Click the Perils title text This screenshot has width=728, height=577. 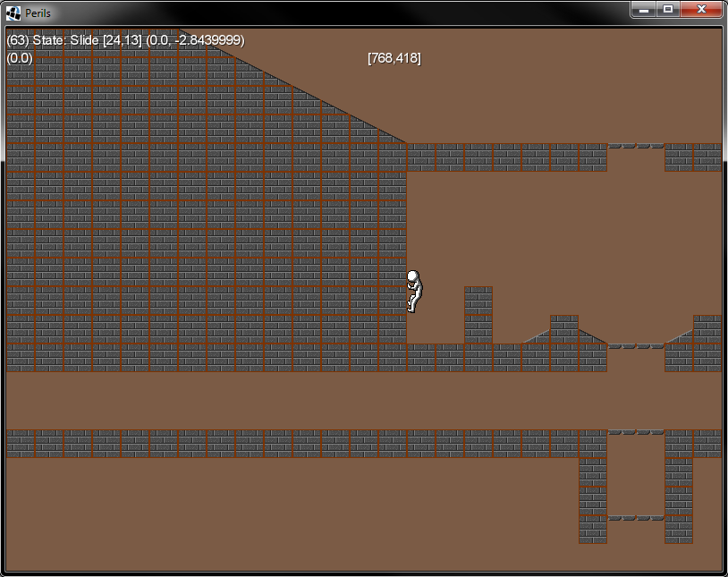38,13
